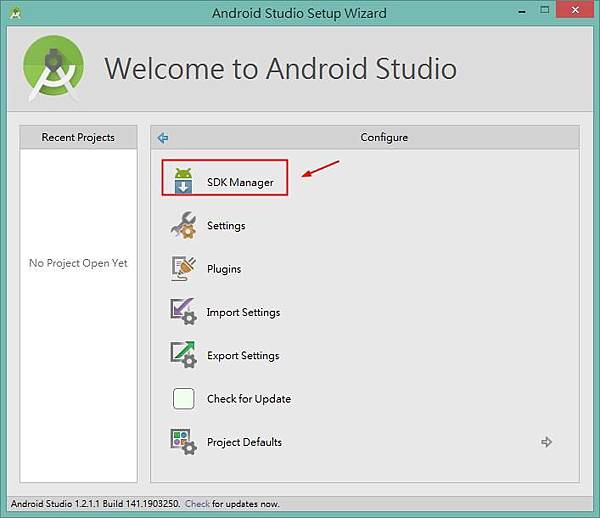This screenshot has height=518, width=600.
Task: Choose the Import Settings label
Action: [x=243, y=312]
